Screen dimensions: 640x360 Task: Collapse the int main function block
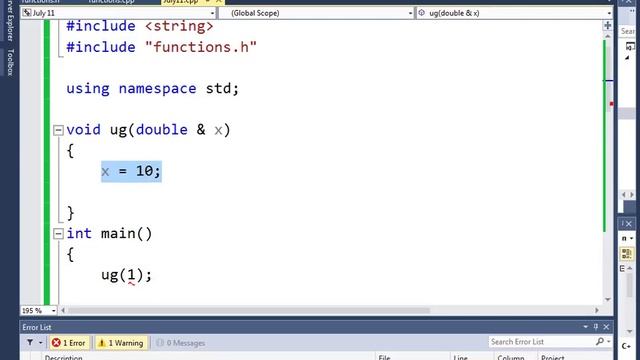[58, 233]
